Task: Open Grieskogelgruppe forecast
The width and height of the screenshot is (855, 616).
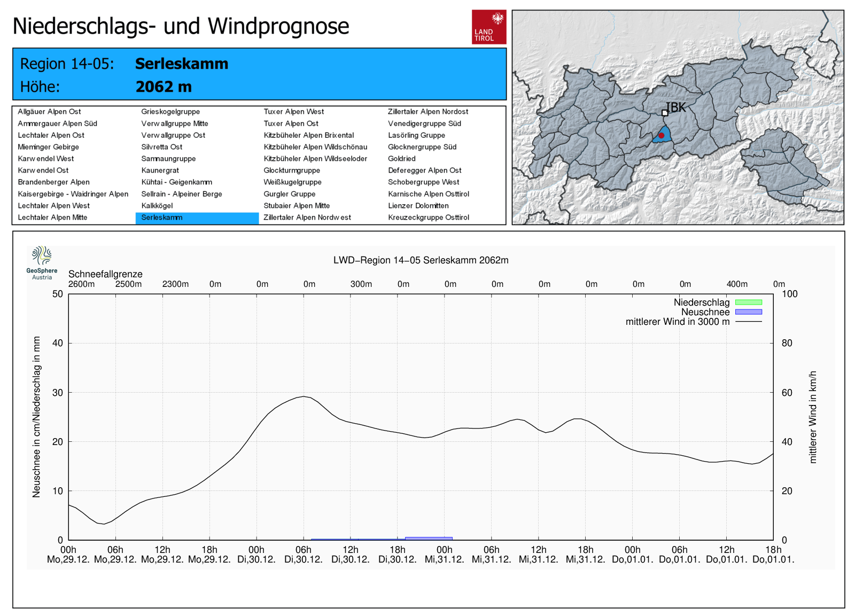Action: point(170,112)
